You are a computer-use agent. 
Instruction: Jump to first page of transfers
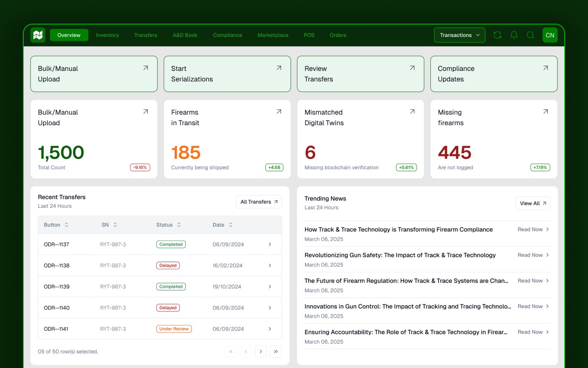(x=231, y=352)
